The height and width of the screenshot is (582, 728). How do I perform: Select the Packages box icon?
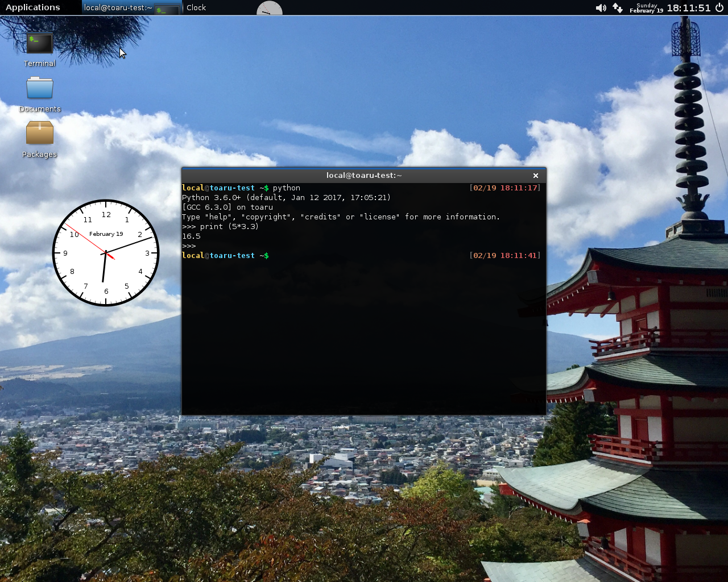click(39, 140)
